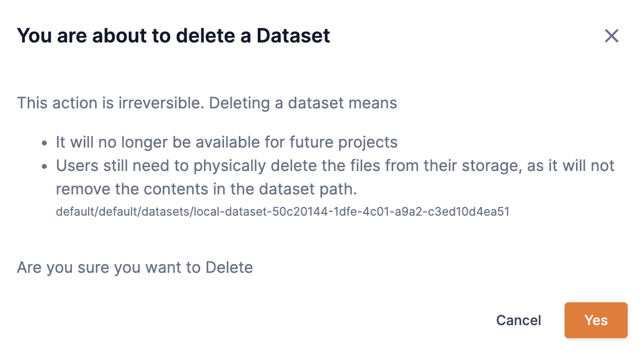Click Cancel to abort the deletion
This screenshot has height=354, width=644.
coord(518,320)
